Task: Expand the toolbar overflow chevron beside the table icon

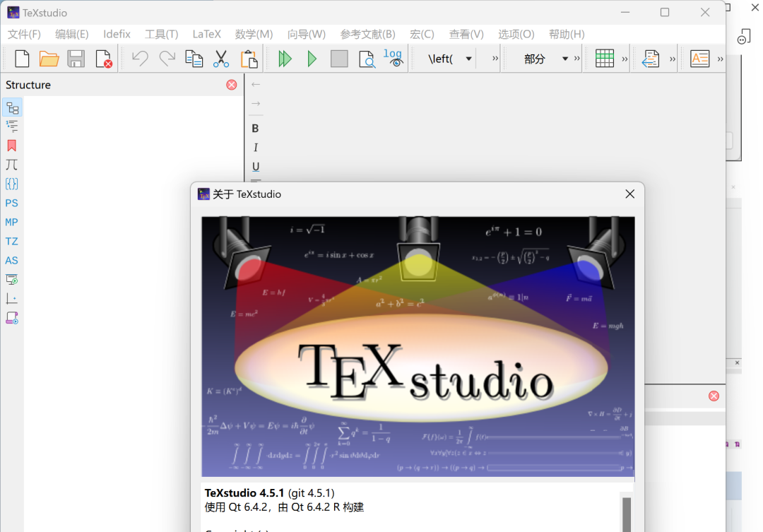Action: click(x=625, y=59)
